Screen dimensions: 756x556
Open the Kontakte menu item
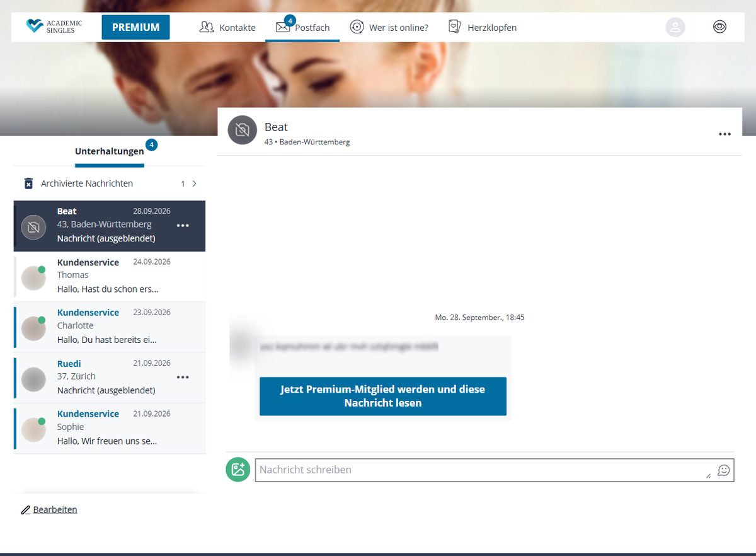[x=227, y=27]
